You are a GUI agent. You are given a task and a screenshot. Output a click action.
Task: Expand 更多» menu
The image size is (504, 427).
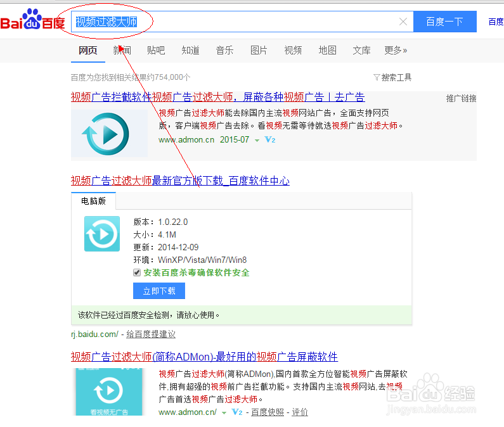pyautogui.click(x=396, y=51)
